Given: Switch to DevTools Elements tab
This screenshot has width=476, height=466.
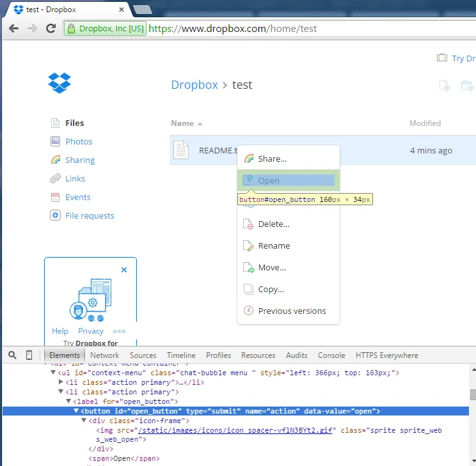Looking at the screenshot, I should [65, 355].
